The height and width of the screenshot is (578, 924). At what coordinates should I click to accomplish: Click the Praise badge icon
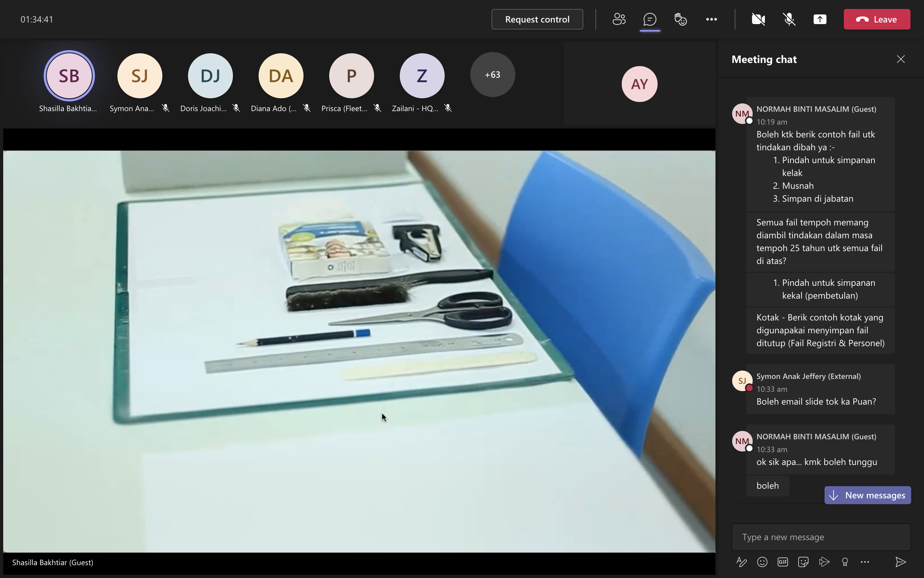click(845, 562)
